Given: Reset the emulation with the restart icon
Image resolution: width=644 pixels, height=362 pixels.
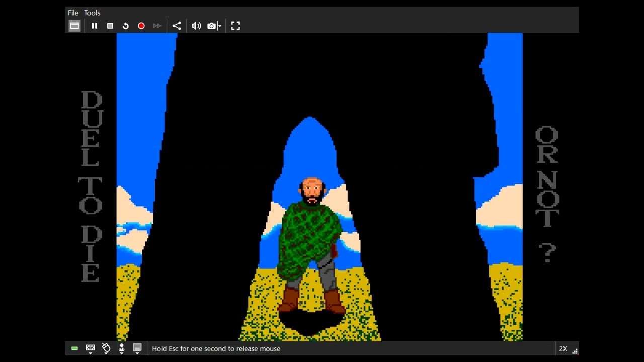Looking at the screenshot, I should point(126,26).
